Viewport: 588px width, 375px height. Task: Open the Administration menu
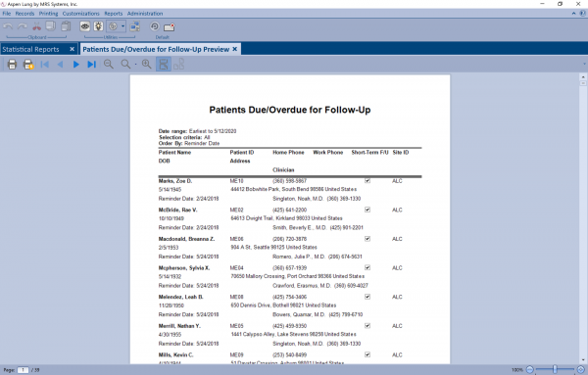click(x=145, y=14)
